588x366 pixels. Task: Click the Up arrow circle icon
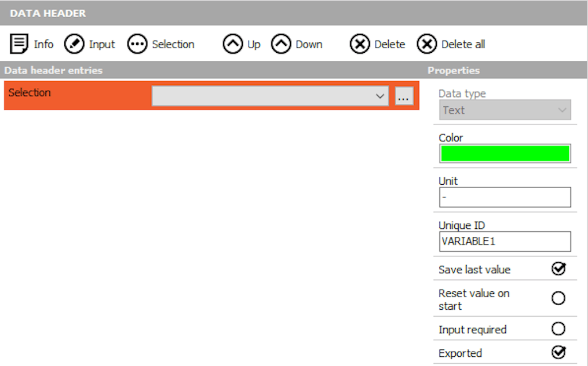(x=233, y=44)
